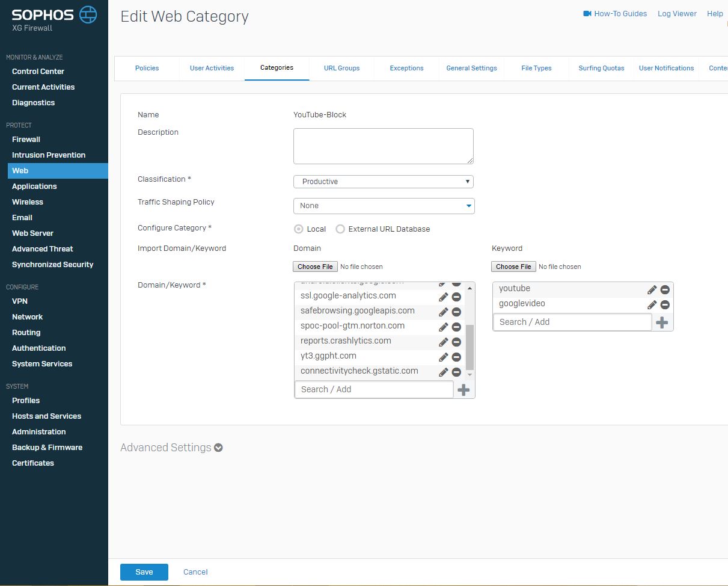Choose External URL Database option

pyautogui.click(x=340, y=229)
